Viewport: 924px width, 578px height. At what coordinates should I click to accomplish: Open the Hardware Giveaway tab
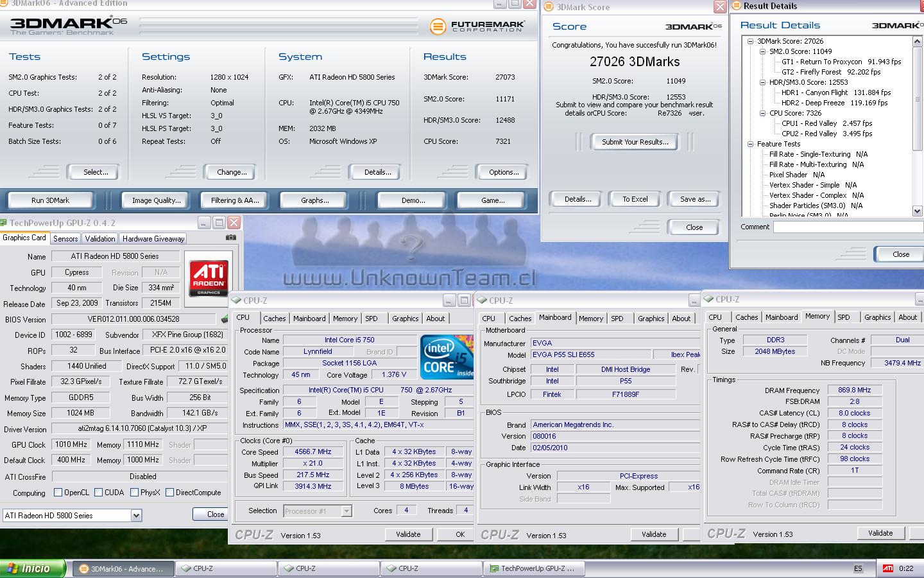coord(153,238)
